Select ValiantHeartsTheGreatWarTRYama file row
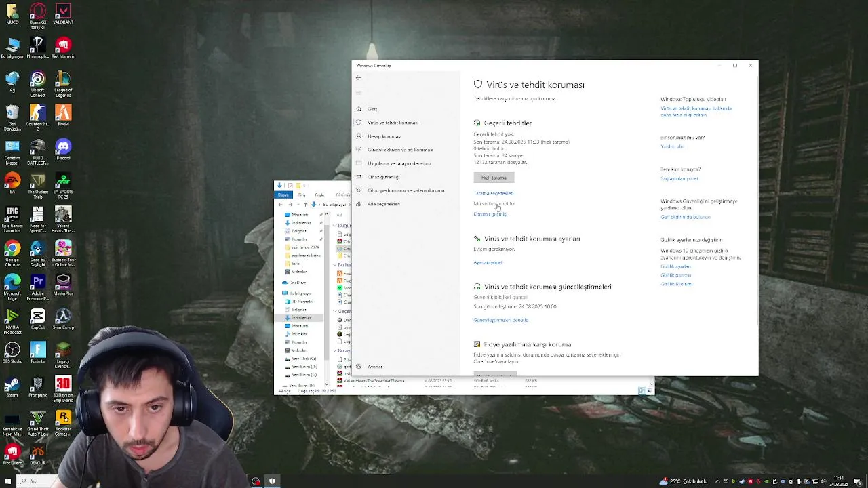Image resolution: width=868 pixels, height=488 pixels. (495, 381)
